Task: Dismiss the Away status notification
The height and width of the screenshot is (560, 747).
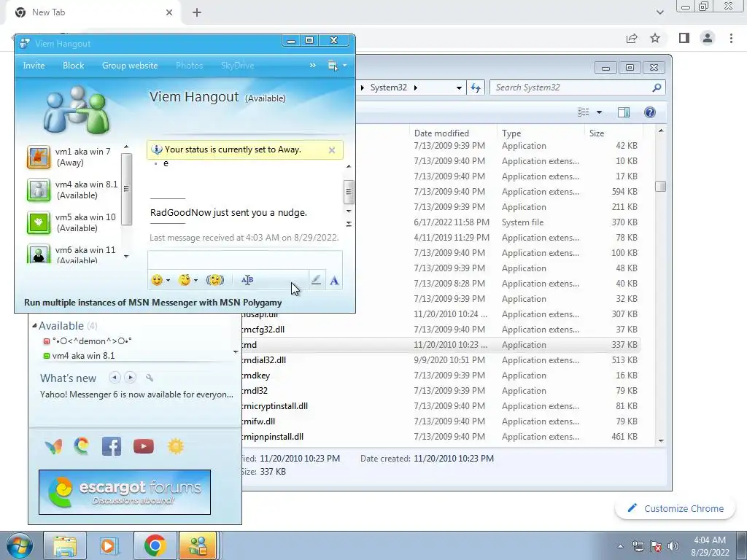Action: 332,150
